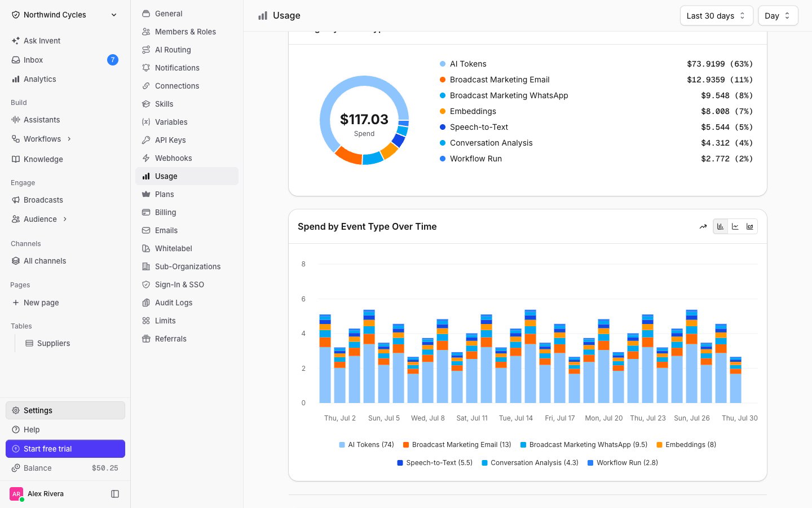Click the Connections link icon
Screen dimensions: 812x508
click(146, 86)
